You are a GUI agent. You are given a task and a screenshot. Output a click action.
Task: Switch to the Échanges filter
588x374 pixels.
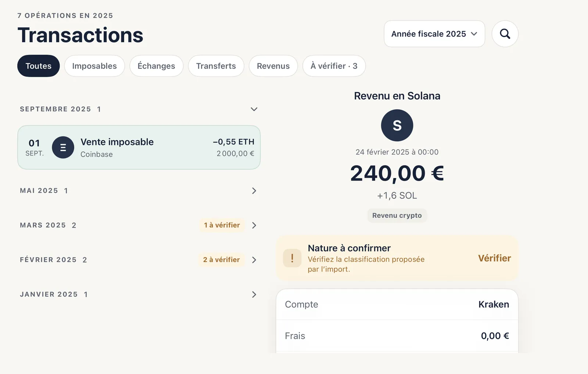(156, 66)
